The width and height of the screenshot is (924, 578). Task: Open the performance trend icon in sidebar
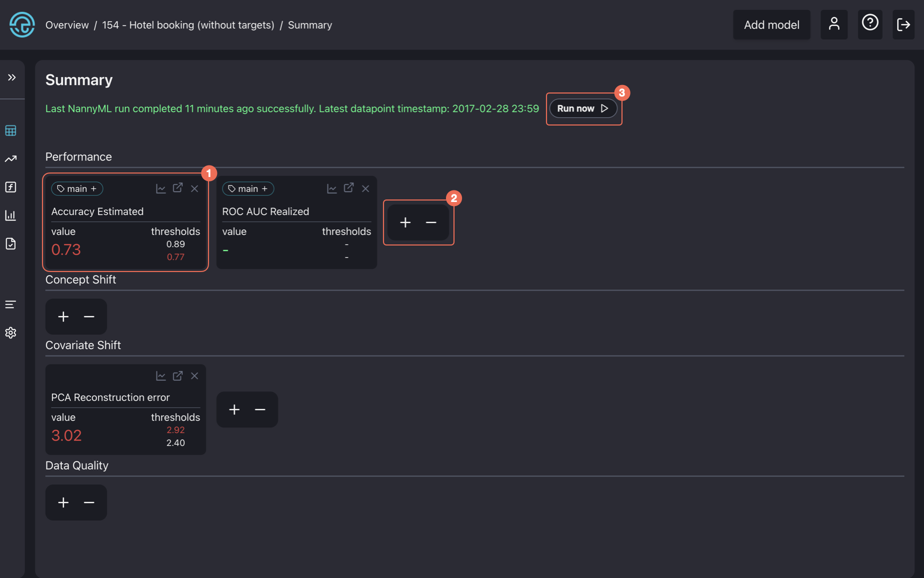click(10, 159)
